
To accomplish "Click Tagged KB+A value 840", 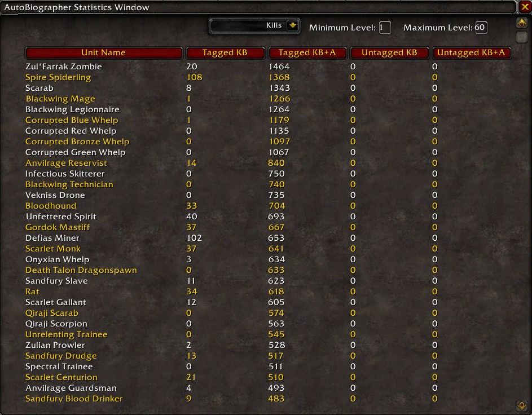I will pos(276,163).
